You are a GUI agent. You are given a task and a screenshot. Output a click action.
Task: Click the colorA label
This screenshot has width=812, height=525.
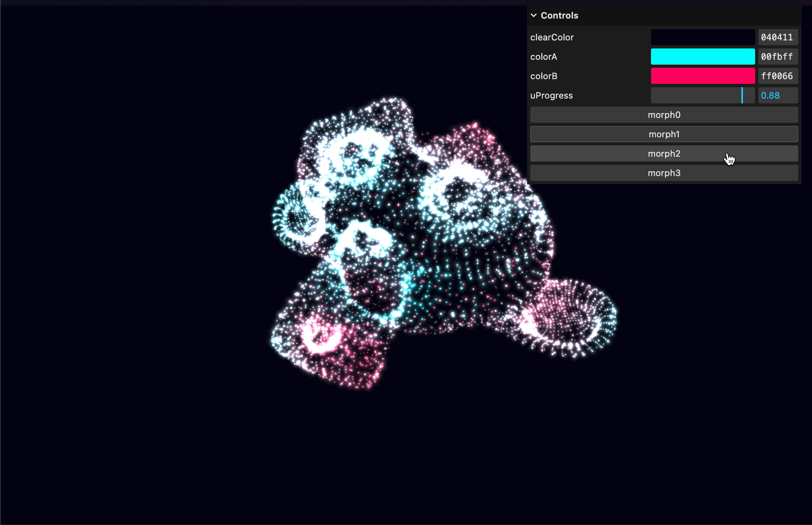[x=544, y=57]
